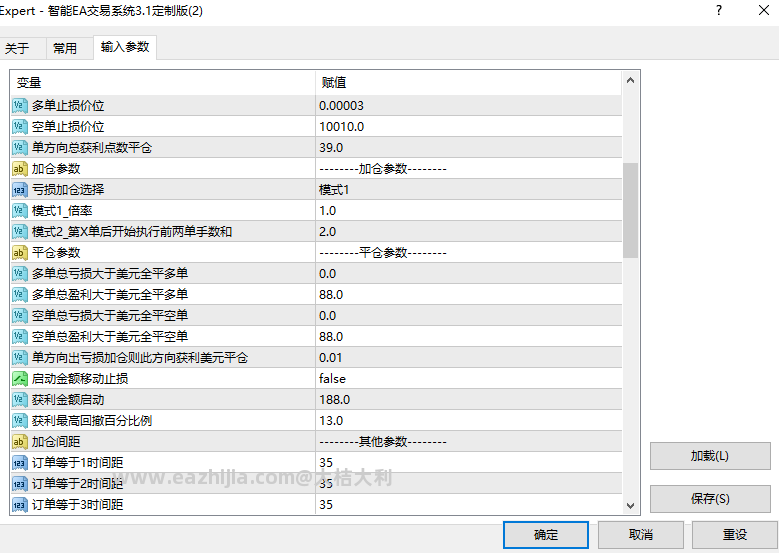Edit the 1.0 value of 模式1_倍率
779x553 pixels.
pos(468,210)
